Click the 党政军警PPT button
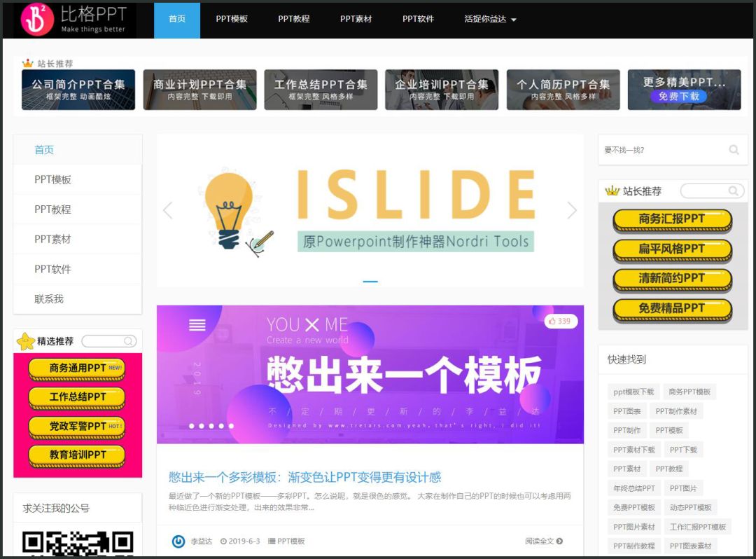This screenshot has height=559, width=756. click(x=77, y=427)
